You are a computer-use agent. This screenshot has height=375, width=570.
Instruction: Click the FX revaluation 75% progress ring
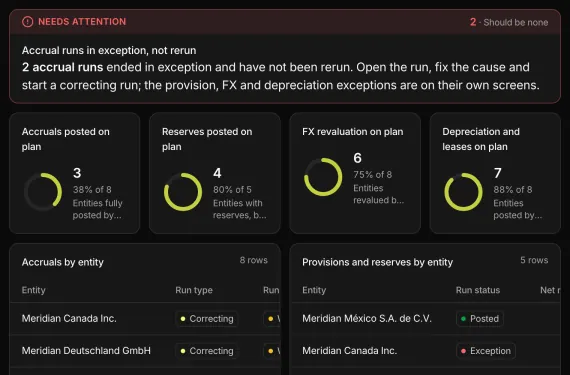tap(323, 177)
